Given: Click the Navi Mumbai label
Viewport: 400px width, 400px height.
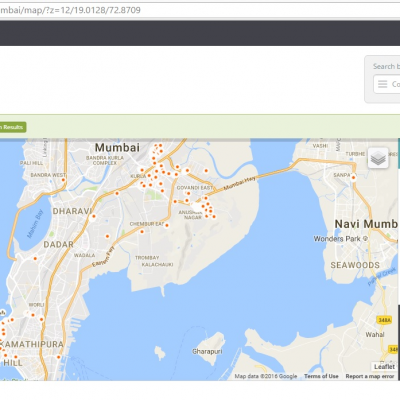Looking at the screenshot, I should click(x=366, y=224).
